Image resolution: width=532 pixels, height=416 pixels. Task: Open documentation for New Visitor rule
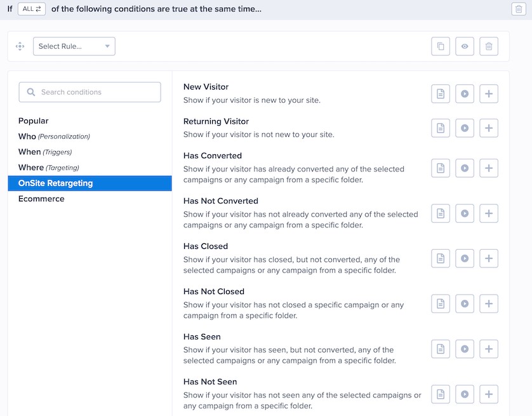[x=441, y=93]
